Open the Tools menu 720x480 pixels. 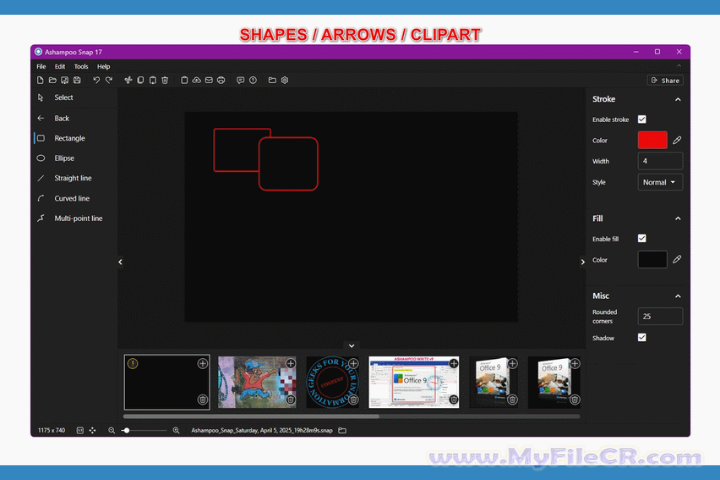(x=81, y=67)
